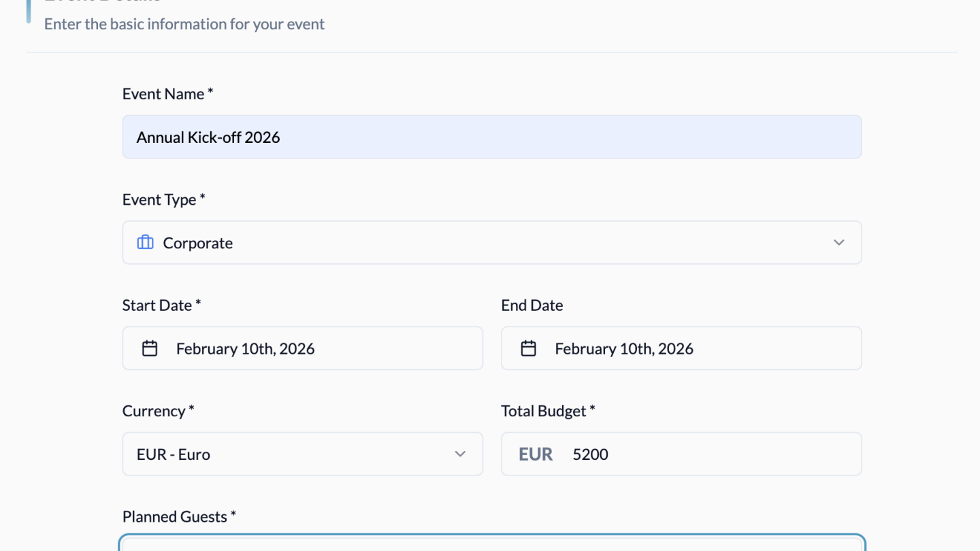Click into the Total Budget 5200 field
Image resolution: width=980 pixels, height=551 pixels.
pos(708,454)
